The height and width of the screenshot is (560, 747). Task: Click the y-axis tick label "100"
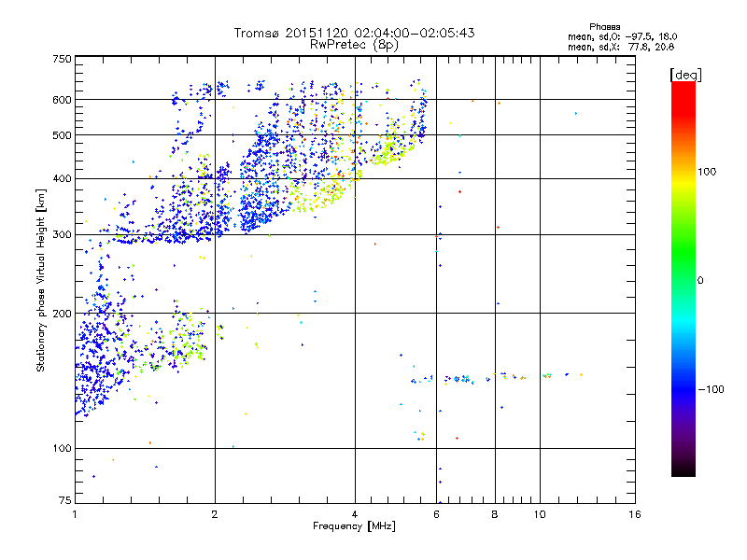click(x=62, y=449)
